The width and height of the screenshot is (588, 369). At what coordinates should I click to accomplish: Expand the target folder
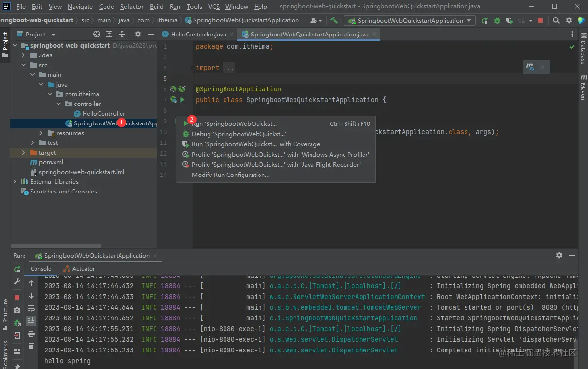(x=24, y=153)
